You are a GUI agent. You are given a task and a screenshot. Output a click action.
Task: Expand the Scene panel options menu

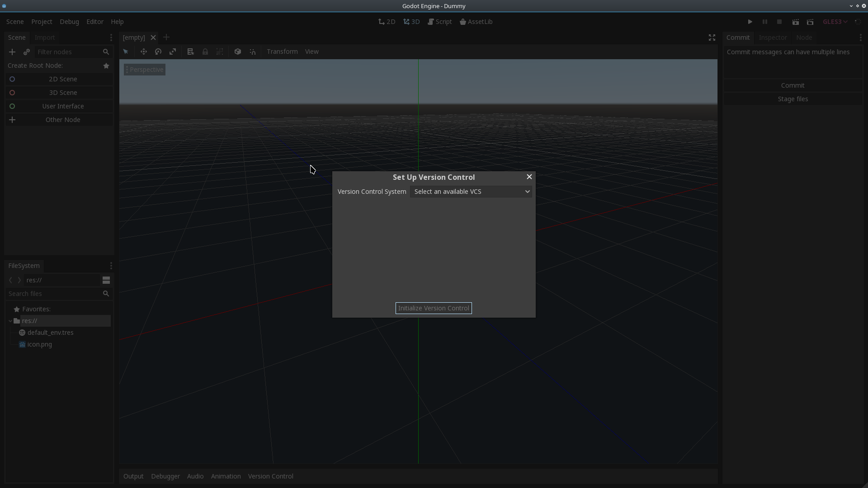tap(111, 37)
